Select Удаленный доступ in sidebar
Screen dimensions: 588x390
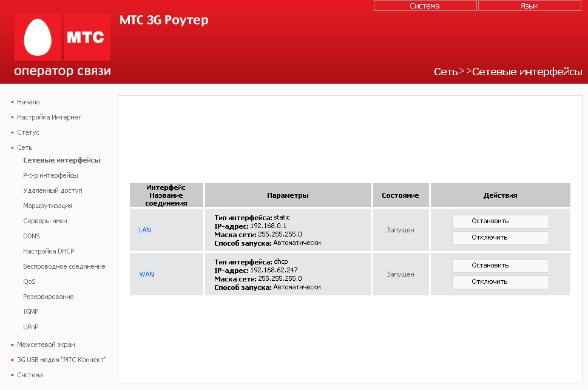(53, 190)
